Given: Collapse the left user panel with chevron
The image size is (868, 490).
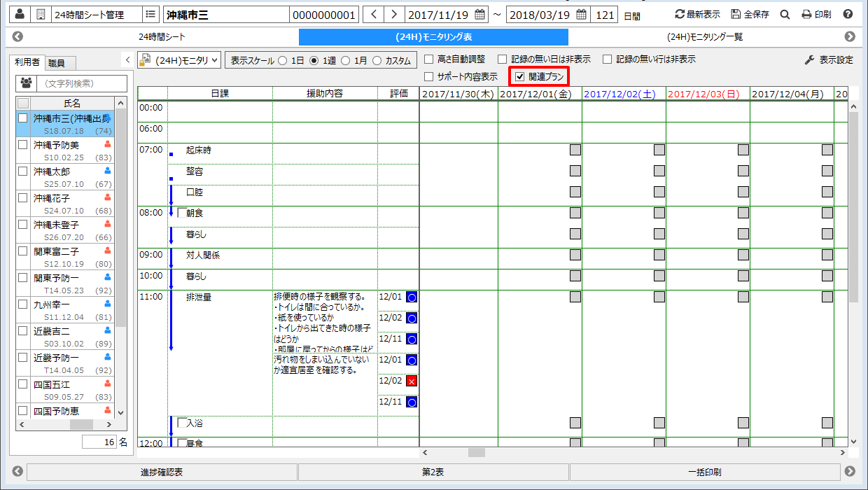Looking at the screenshot, I should (x=127, y=60).
